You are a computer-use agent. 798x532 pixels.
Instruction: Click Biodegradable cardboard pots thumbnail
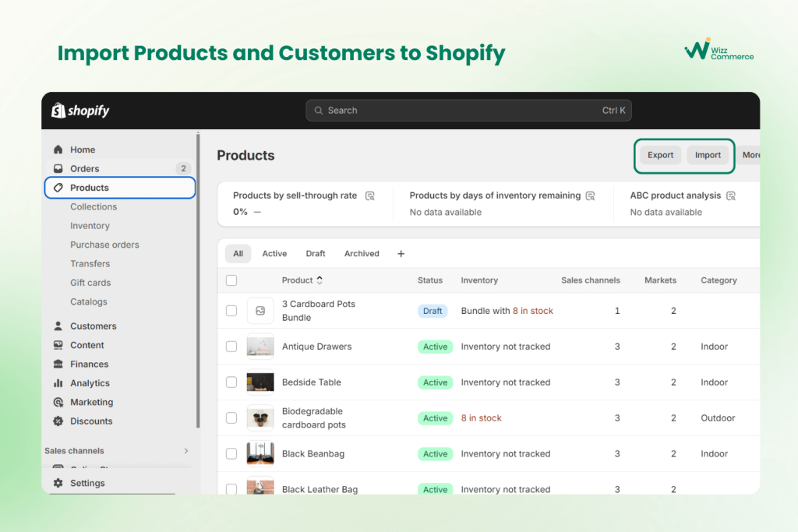[x=260, y=418]
